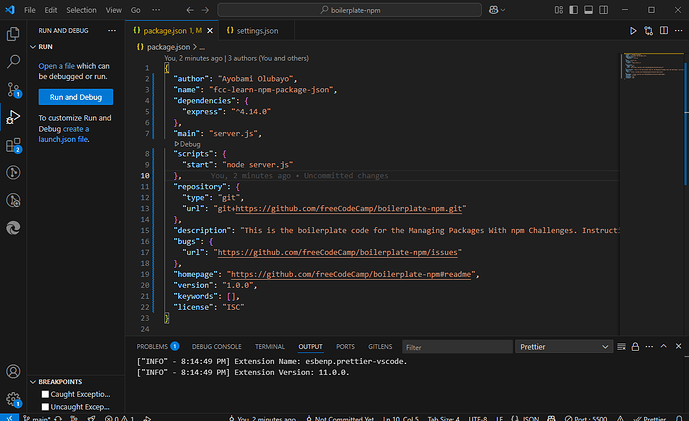Click the boilerplate-npm command center search
The image size is (689, 421).
pyautogui.click(x=349, y=10)
